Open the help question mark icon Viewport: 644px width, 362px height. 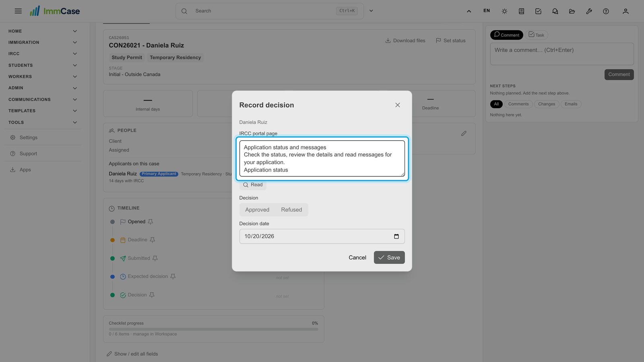606,11
